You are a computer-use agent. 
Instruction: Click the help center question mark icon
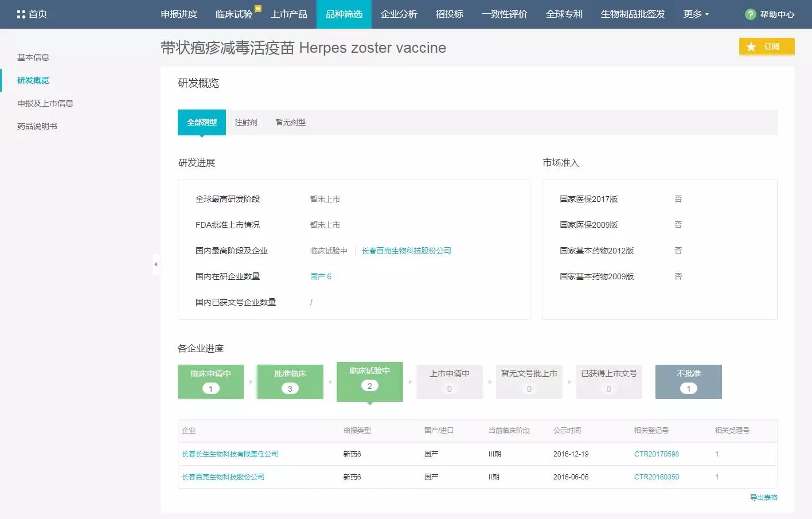(750, 14)
